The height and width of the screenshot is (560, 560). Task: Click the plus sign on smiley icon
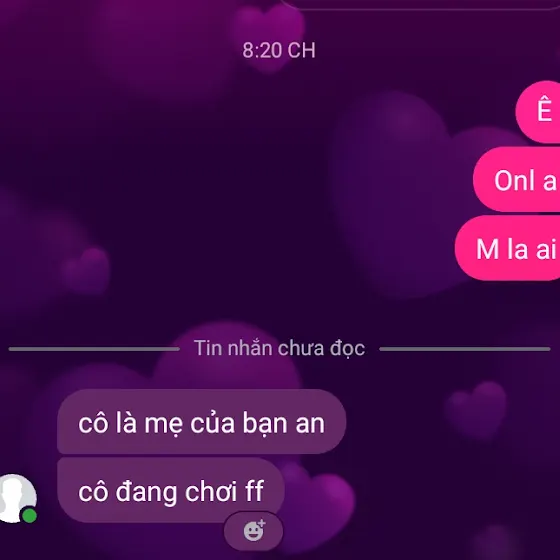click(x=262, y=523)
